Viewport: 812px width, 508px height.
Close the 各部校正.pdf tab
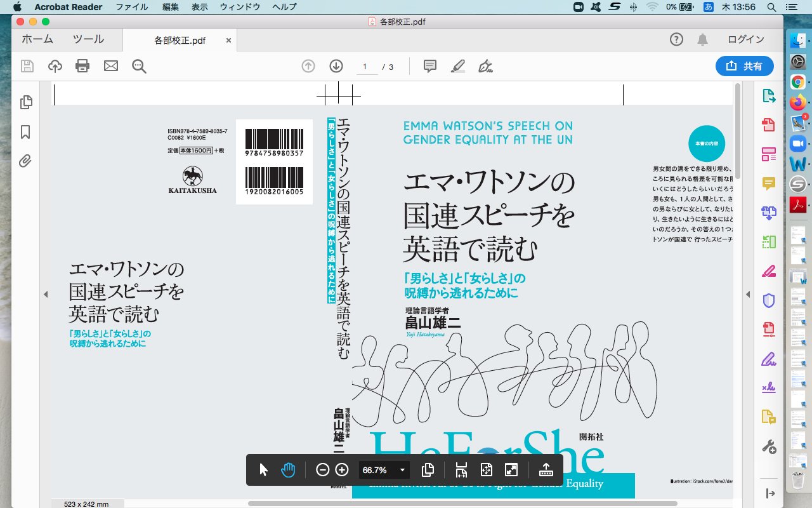point(228,40)
